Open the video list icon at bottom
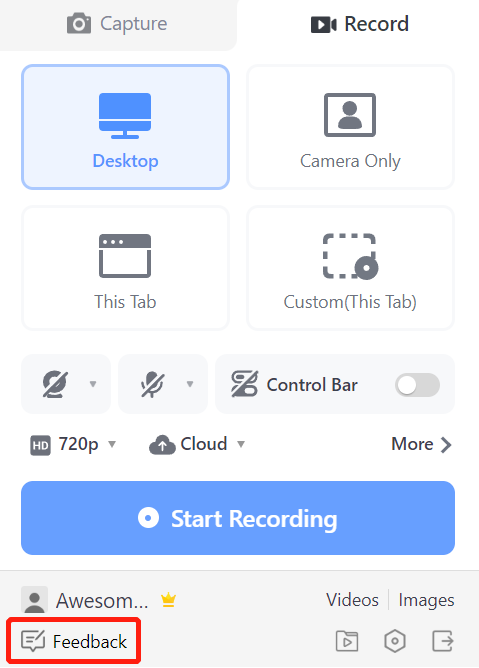 pos(347,641)
